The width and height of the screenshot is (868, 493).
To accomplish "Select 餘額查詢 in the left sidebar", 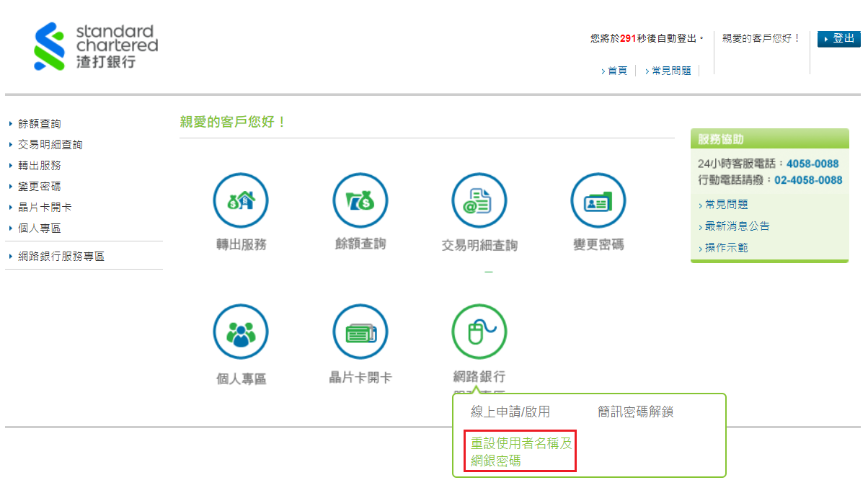I will point(40,124).
